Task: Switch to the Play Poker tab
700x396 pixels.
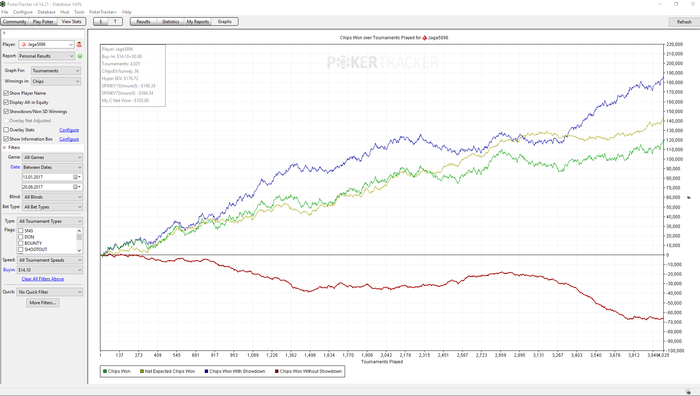Action: pos(43,21)
